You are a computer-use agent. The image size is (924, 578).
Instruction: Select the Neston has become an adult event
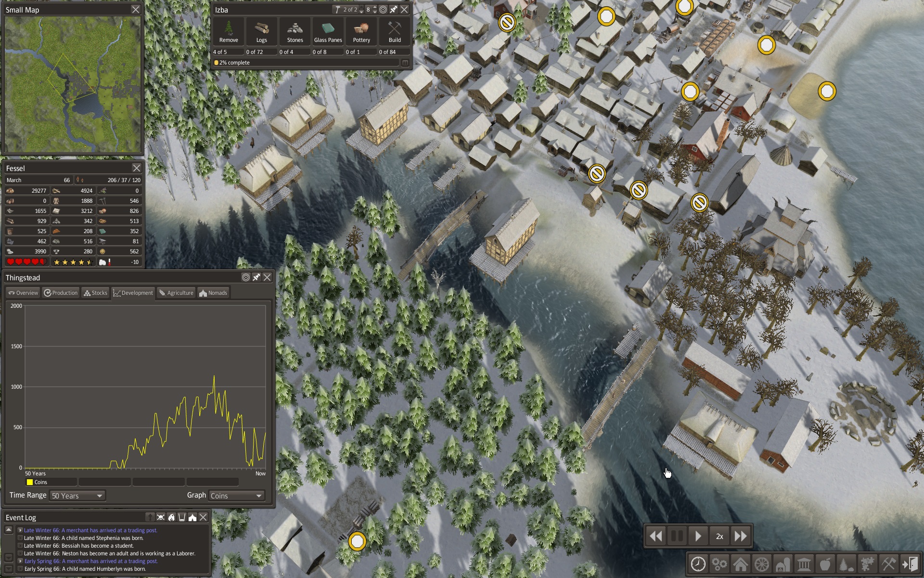[x=109, y=553]
